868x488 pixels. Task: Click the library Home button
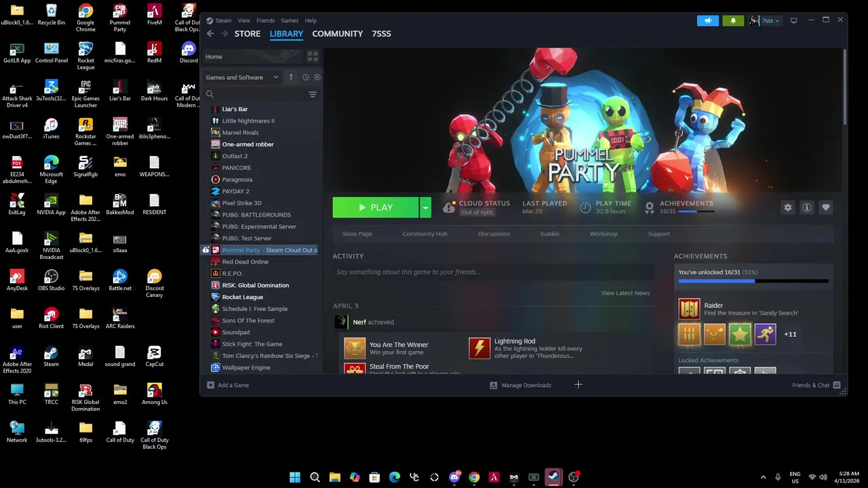pyautogui.click(x=252, y=57)
